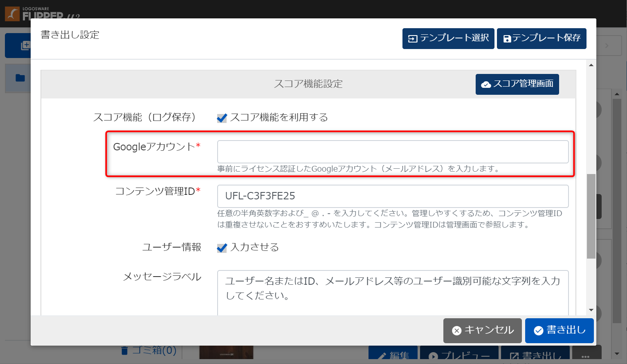This screenshot has width=627, height=364.
Task: Click the コンテンツ管理ID field with UFL-C3F3FE25
Action: (393, 196)
